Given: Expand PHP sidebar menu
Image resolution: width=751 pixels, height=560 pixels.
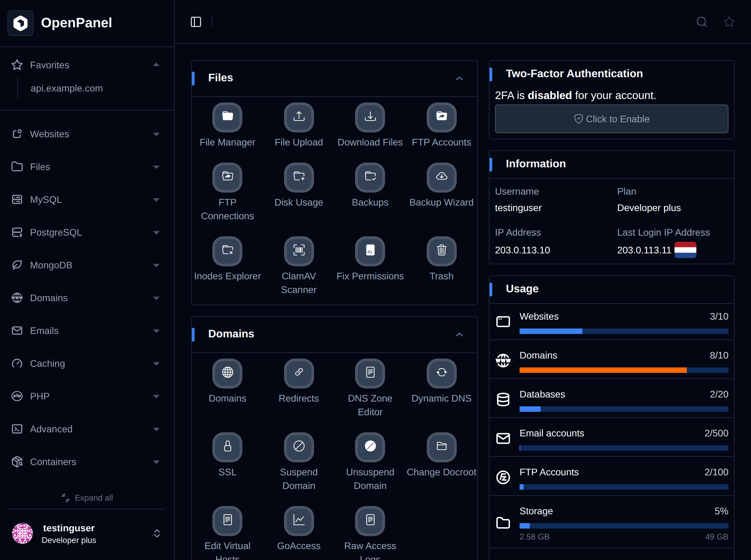Looking at the screenshot, I should tap(85, 396).
